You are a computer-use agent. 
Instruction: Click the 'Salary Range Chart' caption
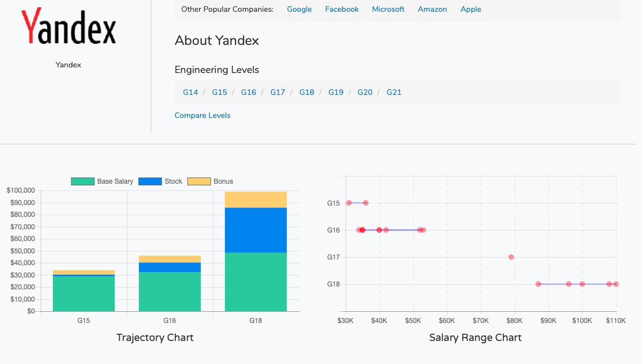tap(476, 338)
